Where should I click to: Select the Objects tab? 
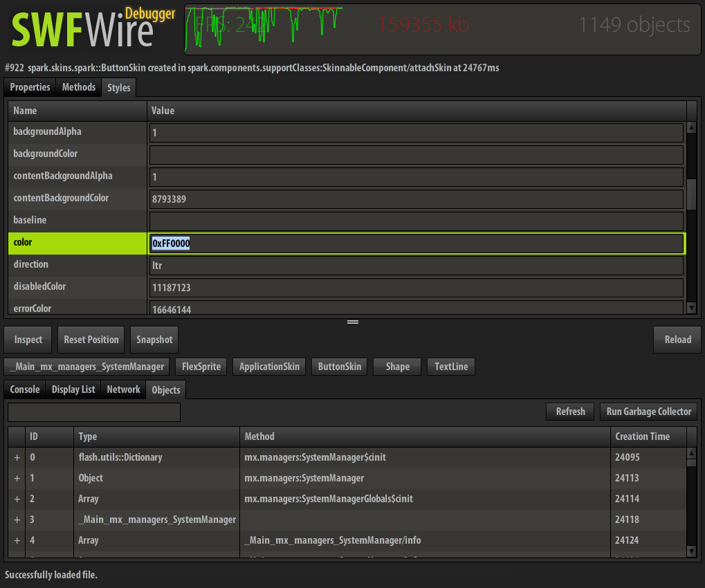click(166, 389)
